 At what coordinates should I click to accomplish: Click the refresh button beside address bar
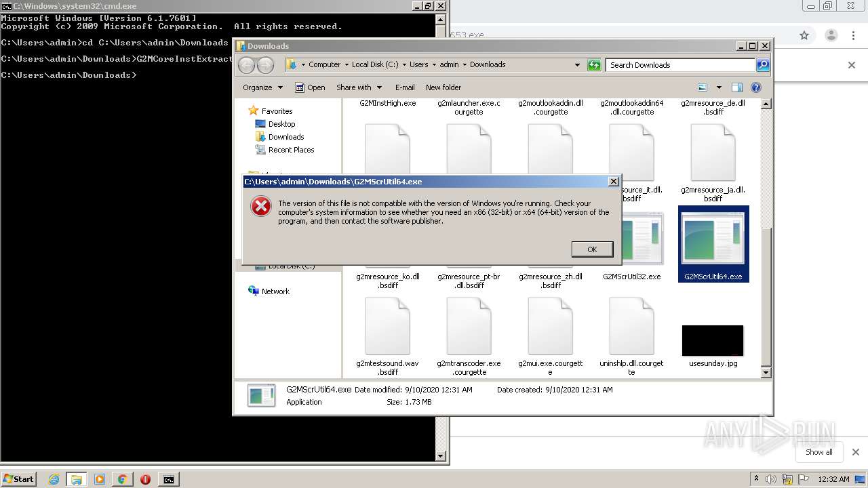tap(594, 65)
